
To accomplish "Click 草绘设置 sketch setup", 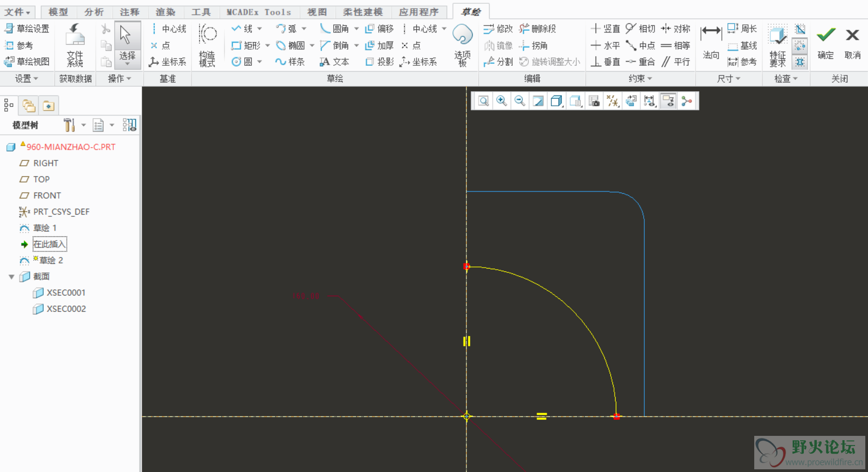I will (x=27, y=29).
